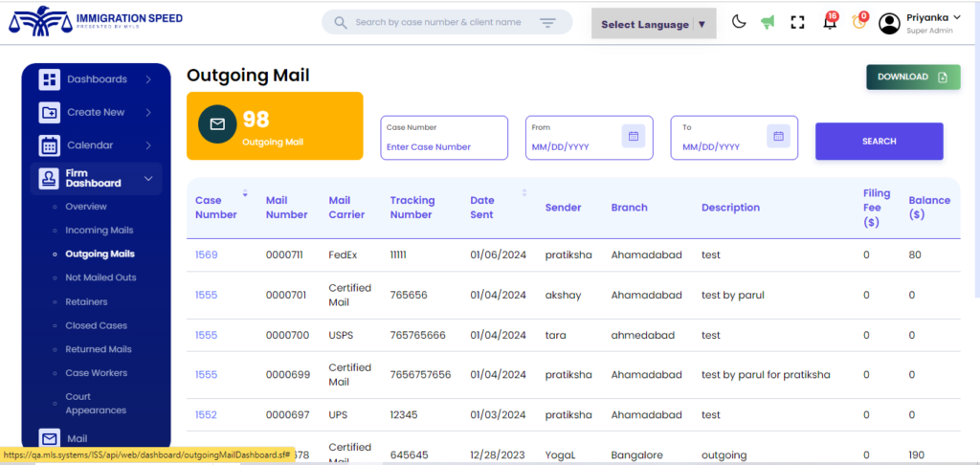
Task: Click the Calendar sidebar icon
Action: click(50, 145)
